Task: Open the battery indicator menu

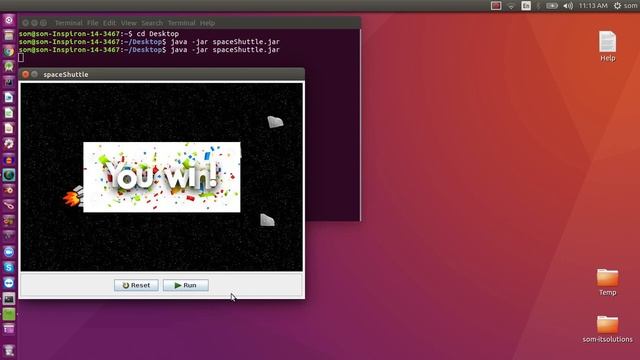Action: [x=552, y=6]
